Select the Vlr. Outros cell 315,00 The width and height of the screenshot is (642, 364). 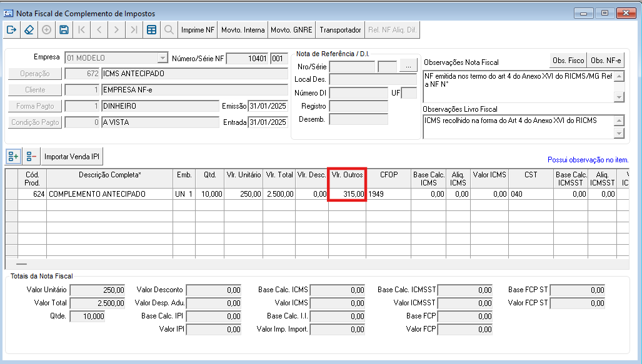(x=347, y=194)
